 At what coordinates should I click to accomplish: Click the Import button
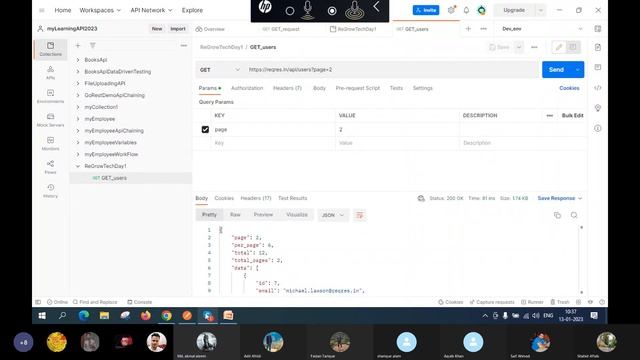178,29
